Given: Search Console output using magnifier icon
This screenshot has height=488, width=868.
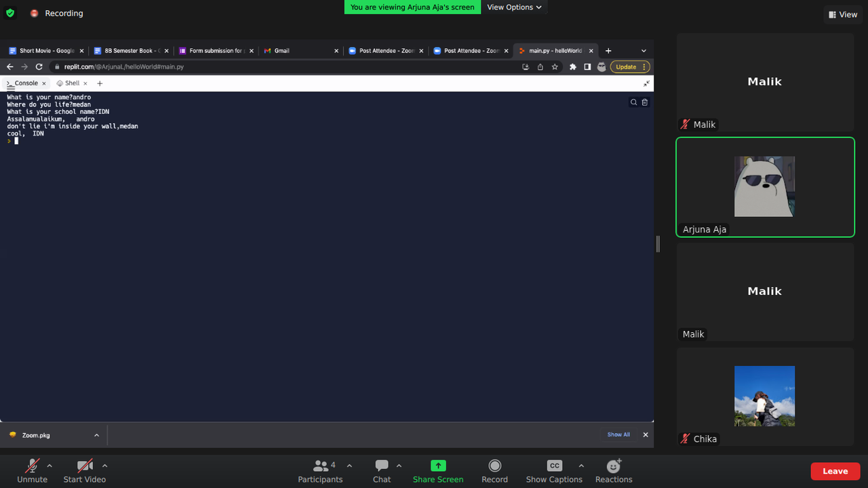Looking at the screenshot, I should 633,102.
